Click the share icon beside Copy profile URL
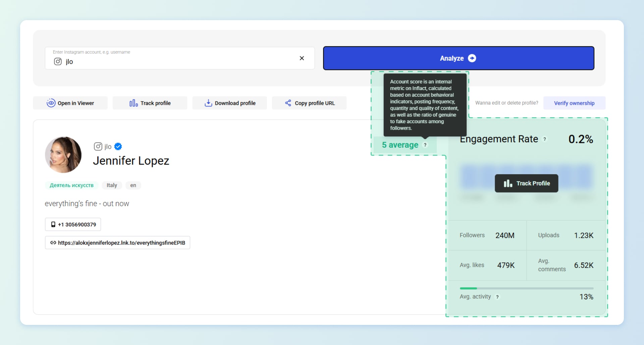This screenshot has width=644, height=345. click(x=288, y=103)
